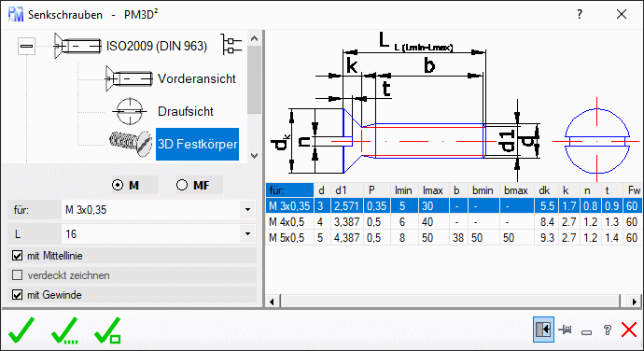Uncheck the mit Mittellinie checkbox
The height and width of the screenshot is (351, 644).
coord(17,256)
